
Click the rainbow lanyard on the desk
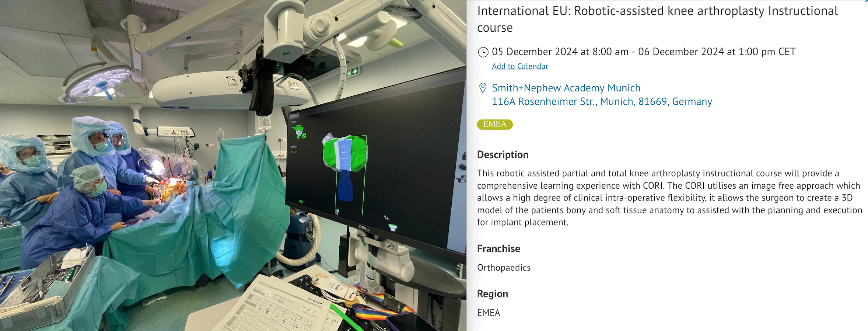tap(379, 308)
